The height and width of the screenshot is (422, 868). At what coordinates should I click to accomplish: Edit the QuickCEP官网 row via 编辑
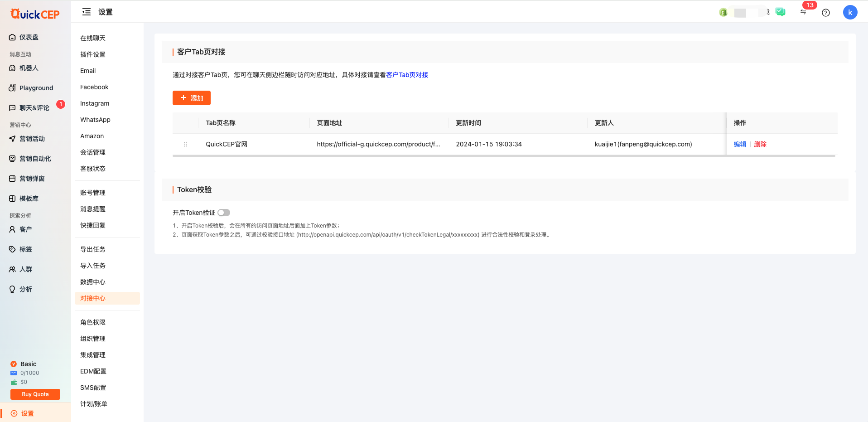pos(740,144)
